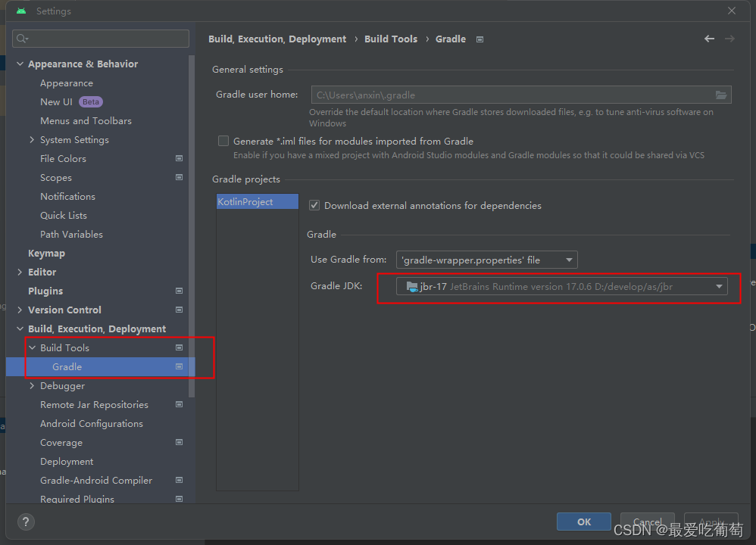Click project settings icon on Gradle row
The image size is (756, 545).
[x=179, y=366]
